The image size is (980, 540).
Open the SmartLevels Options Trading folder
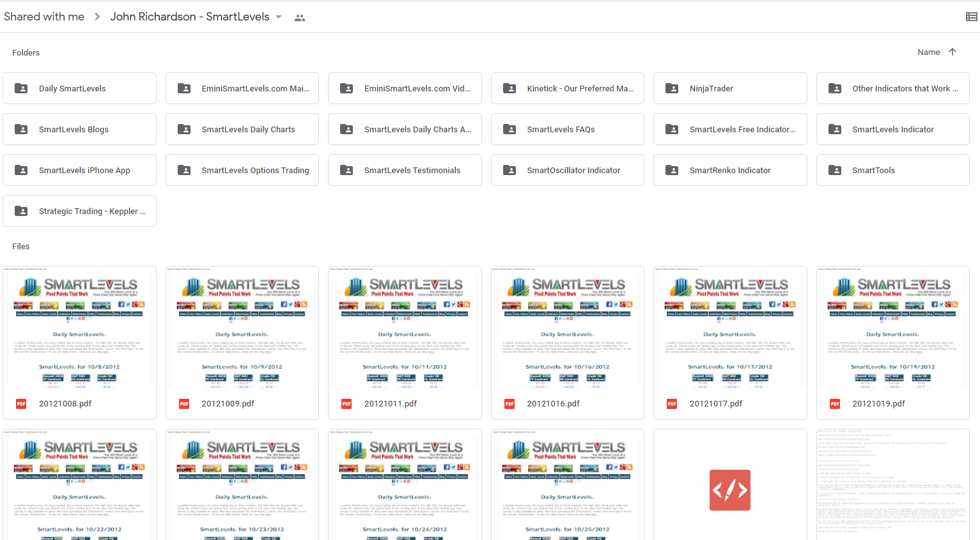click(242, 170)
